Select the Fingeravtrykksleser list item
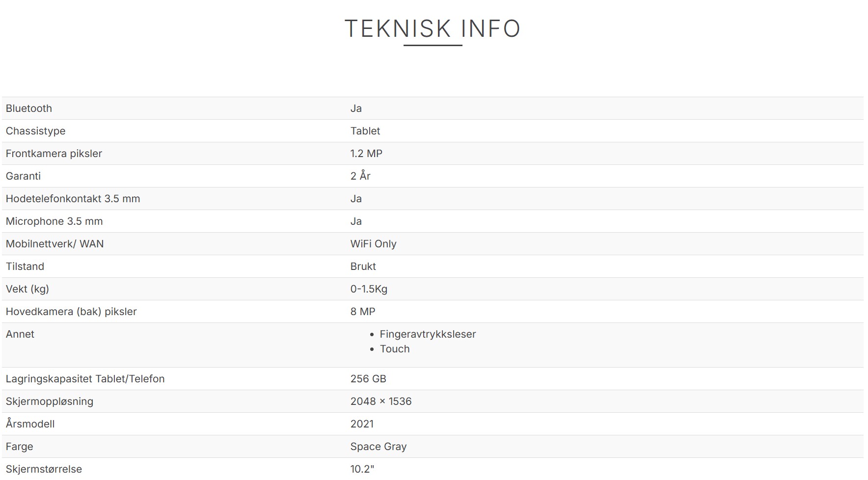The width and height of the screenshot is (868, 480). 428,334
